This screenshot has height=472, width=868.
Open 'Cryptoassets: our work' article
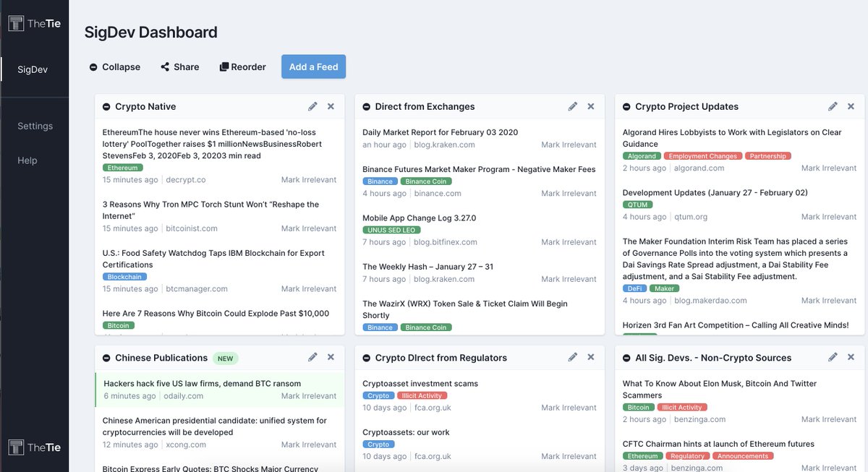[x=406, y=432]
